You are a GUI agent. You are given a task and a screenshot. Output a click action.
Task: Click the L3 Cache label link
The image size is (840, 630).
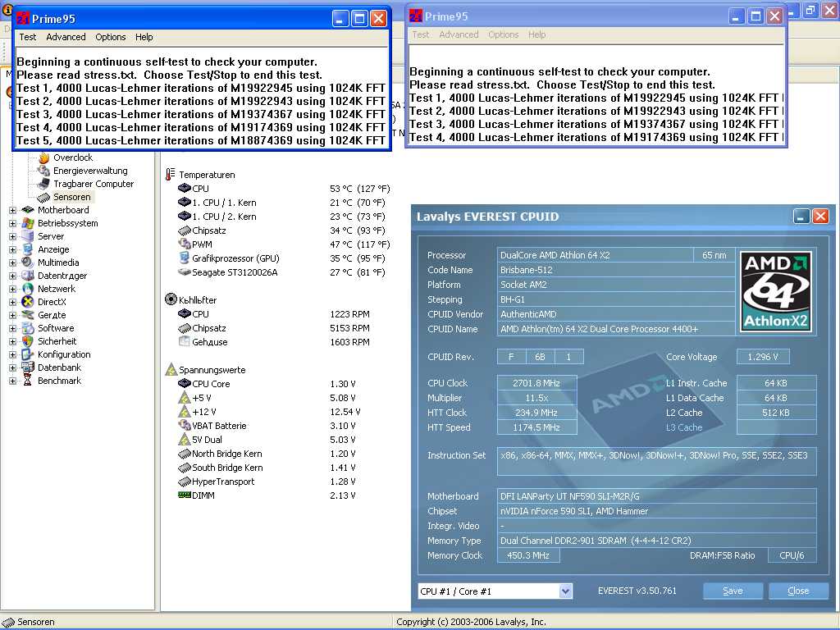[x=684, y=427]
